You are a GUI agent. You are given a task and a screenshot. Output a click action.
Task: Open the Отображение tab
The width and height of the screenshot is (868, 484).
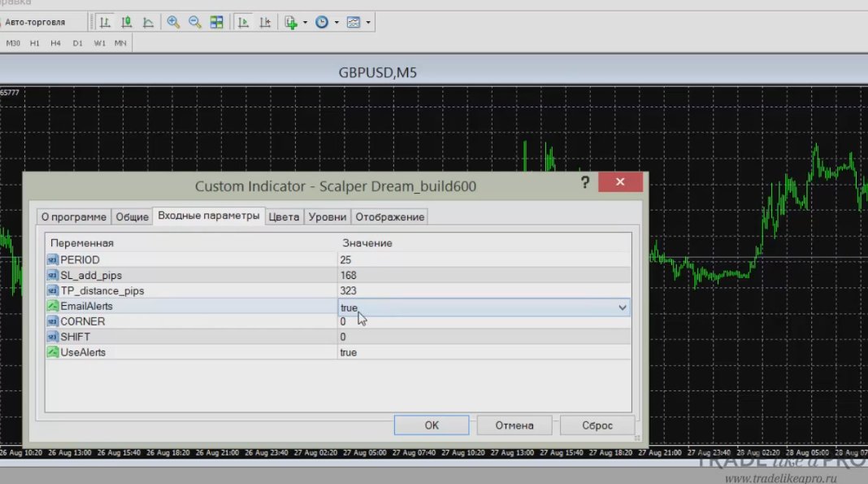click(390, 217)
